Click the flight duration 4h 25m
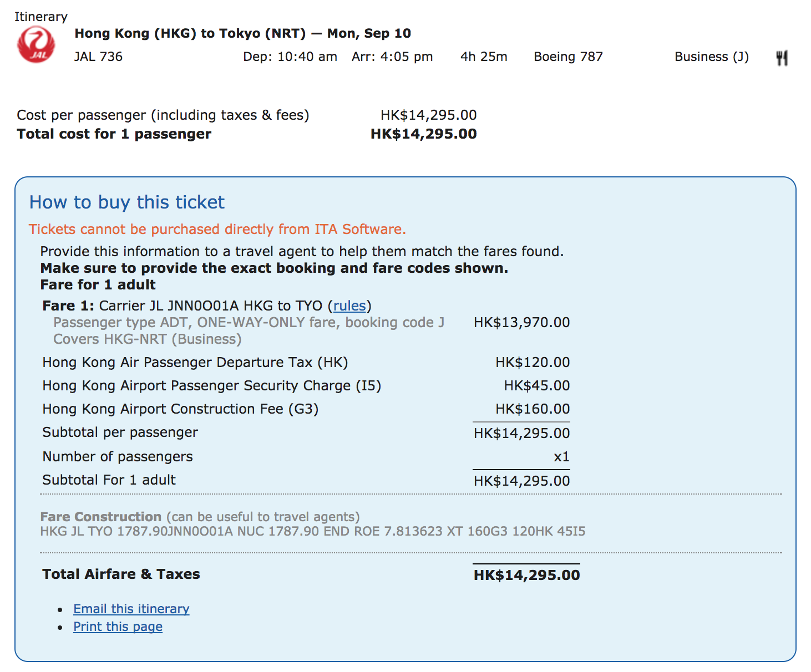The image size is (811, 672). coord(483,56)
